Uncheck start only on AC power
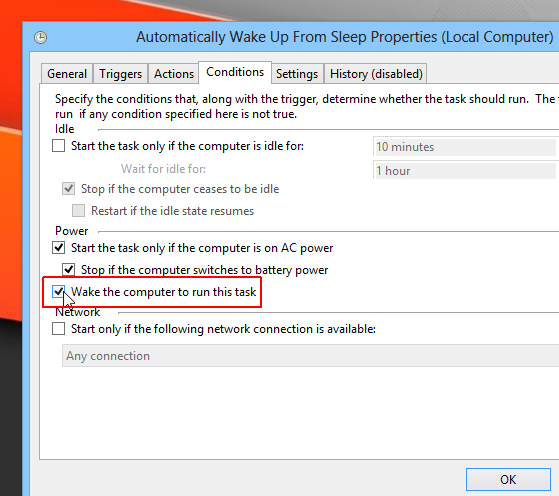The height and width of the screenshot is (496, 559). pos(58,247)
